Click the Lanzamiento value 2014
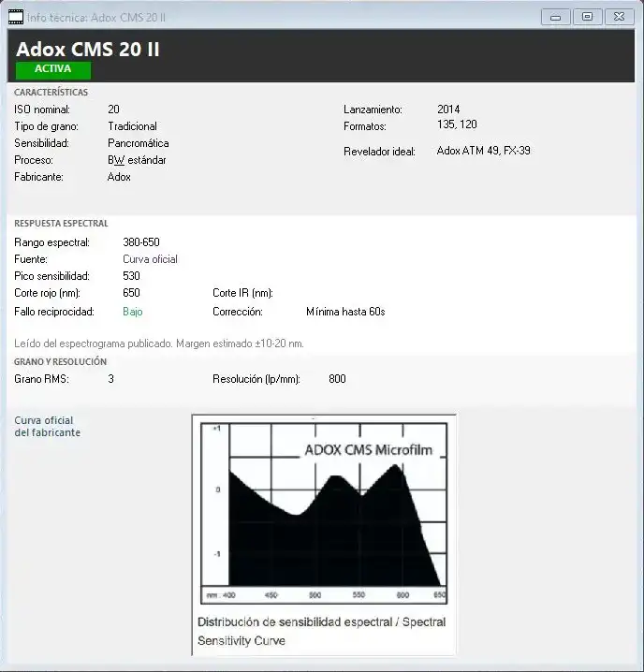The height and width of the screenshot is (672, 644). tap(448, 110)
